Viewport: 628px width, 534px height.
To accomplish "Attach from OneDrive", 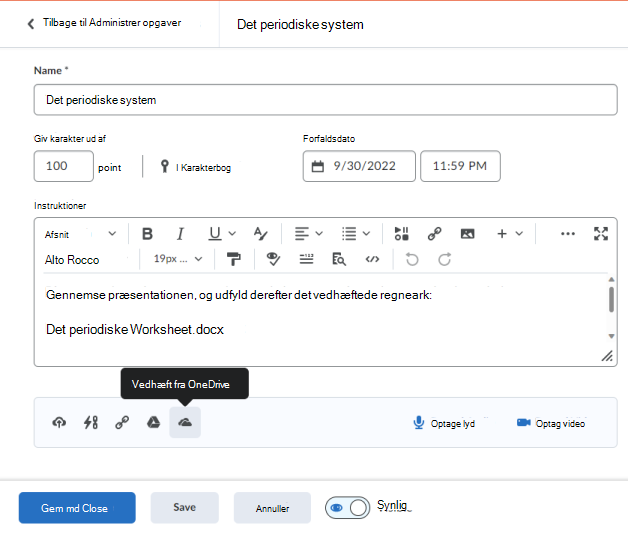I will point(185,422).
